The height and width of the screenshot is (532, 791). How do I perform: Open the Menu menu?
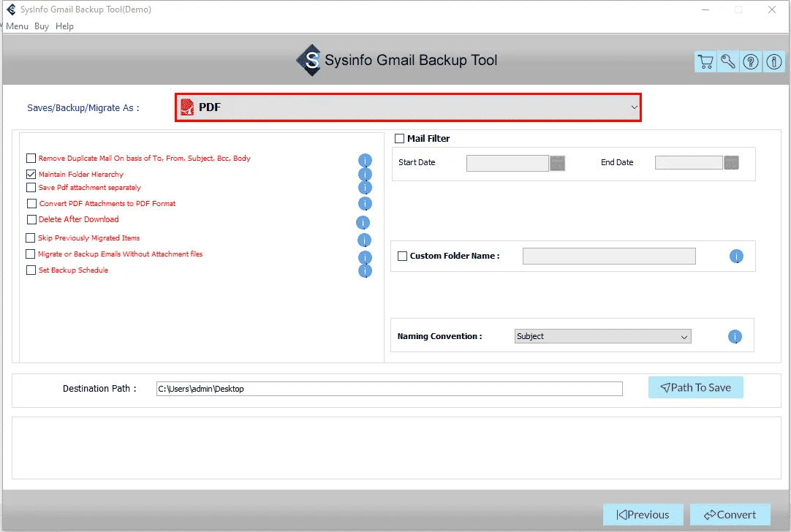tap(17, 26)
